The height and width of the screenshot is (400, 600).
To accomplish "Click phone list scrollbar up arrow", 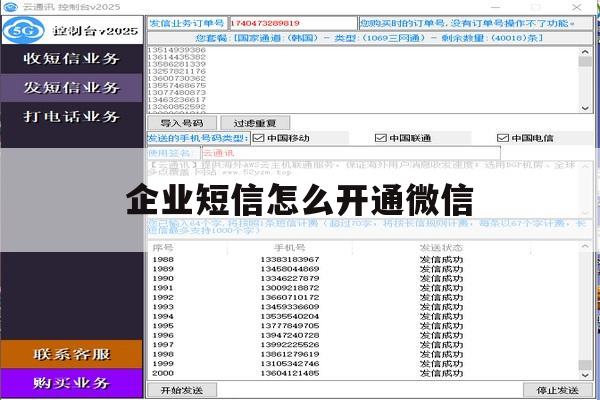I will pos(585,52).
